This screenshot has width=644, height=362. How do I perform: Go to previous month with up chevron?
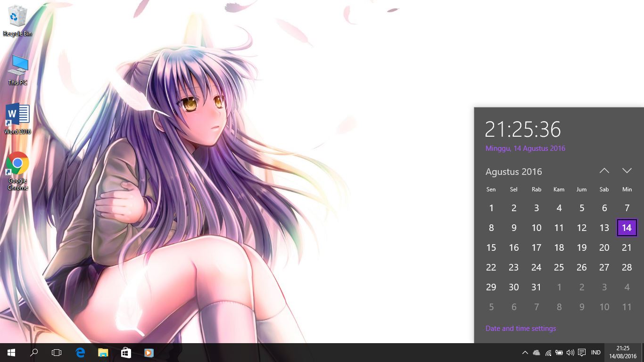[x=604, y=171]
